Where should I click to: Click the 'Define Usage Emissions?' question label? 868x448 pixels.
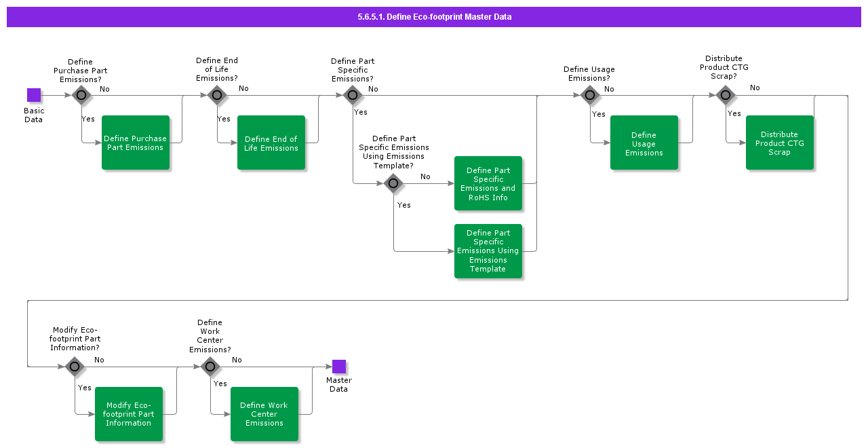pos(589,73)
